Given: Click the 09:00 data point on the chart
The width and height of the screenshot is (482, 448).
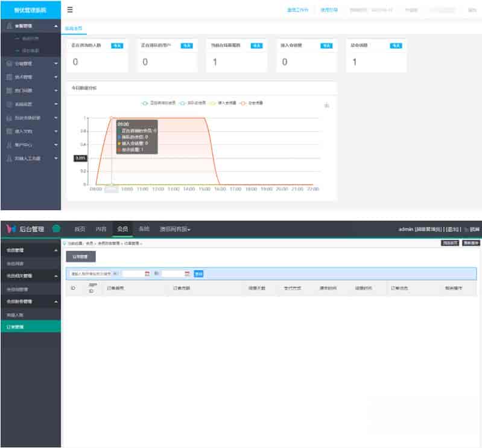Looking at the screenshot, I should (112, 118).
